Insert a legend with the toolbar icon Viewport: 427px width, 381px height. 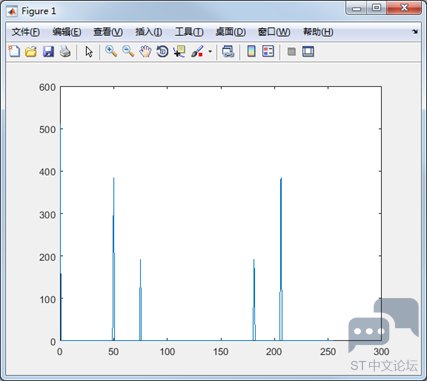(x=268, y=51)
